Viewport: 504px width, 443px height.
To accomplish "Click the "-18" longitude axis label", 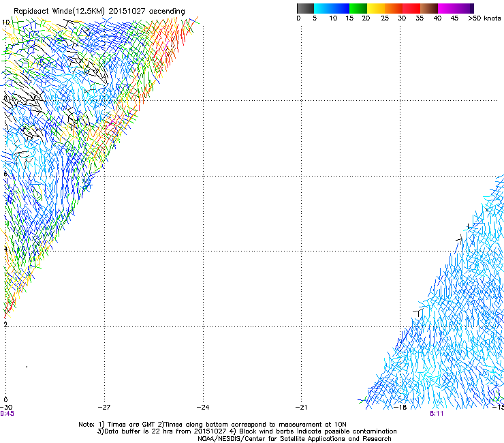I will (x=400, y=408).
